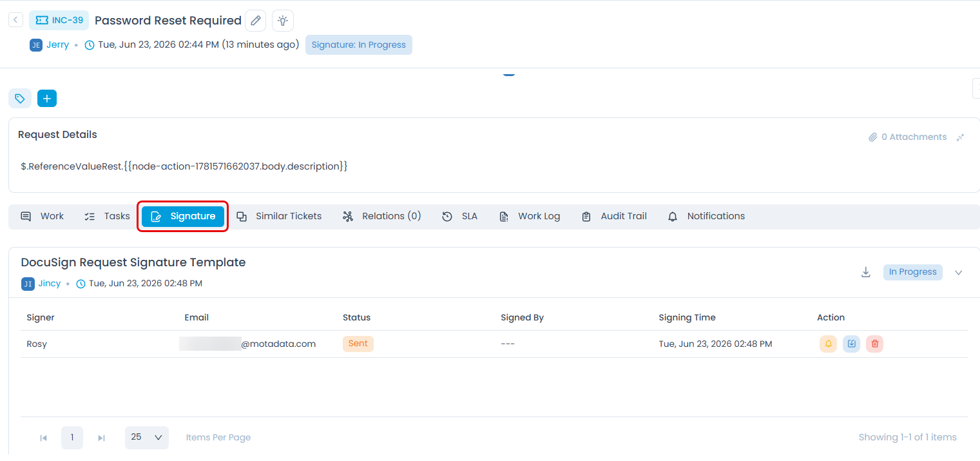Click the Status column header

pos(356,318)
